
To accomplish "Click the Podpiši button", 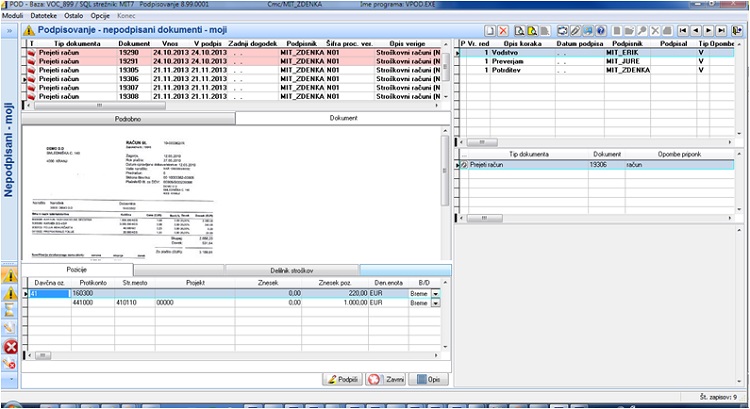I will (342, 379).
